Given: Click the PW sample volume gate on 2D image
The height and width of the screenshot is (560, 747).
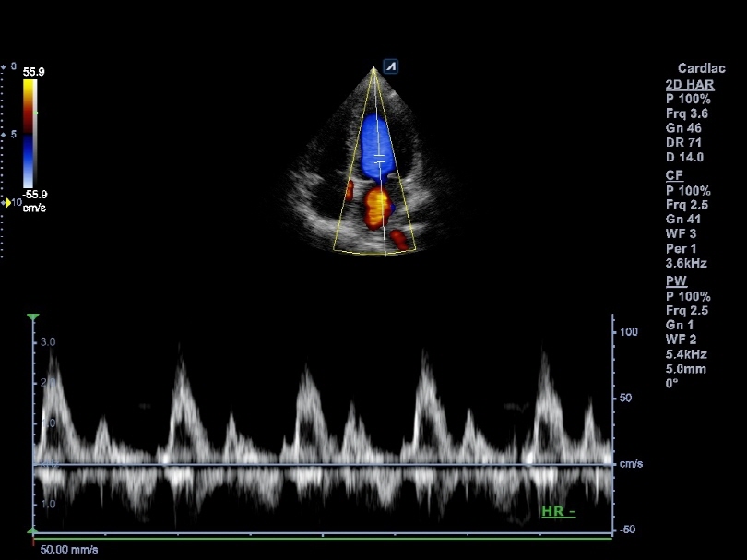Looking at the screenshot, I should pos(379,159).
